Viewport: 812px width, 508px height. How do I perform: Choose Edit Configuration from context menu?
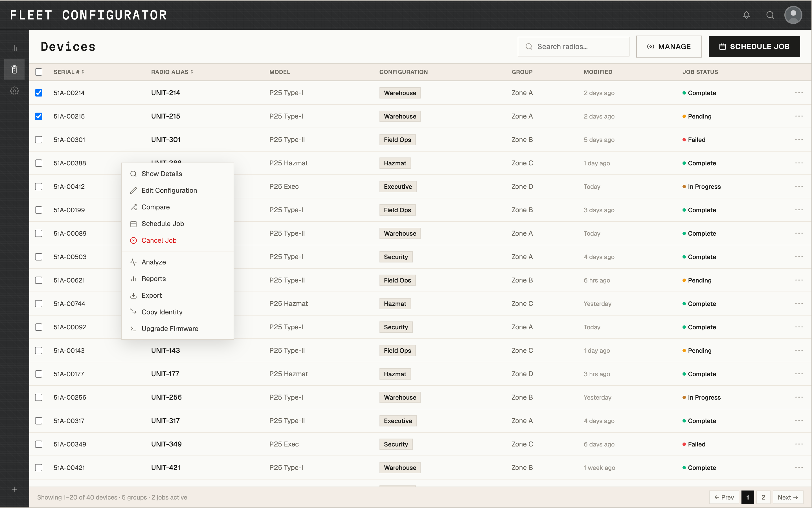169,190
